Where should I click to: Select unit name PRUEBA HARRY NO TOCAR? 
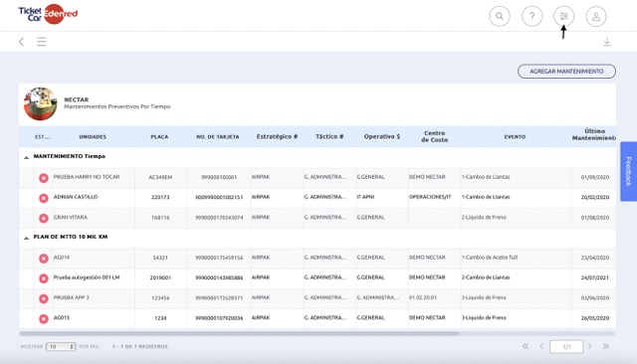[x=87, y=177]
